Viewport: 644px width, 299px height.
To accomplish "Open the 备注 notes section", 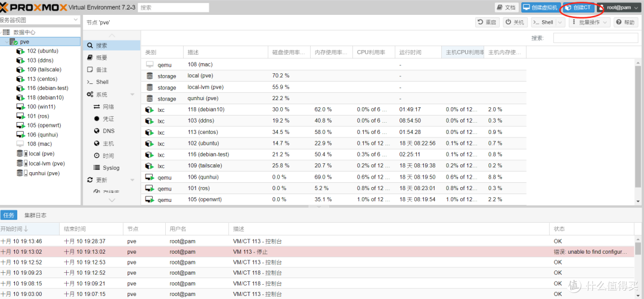I will (101, 70).
